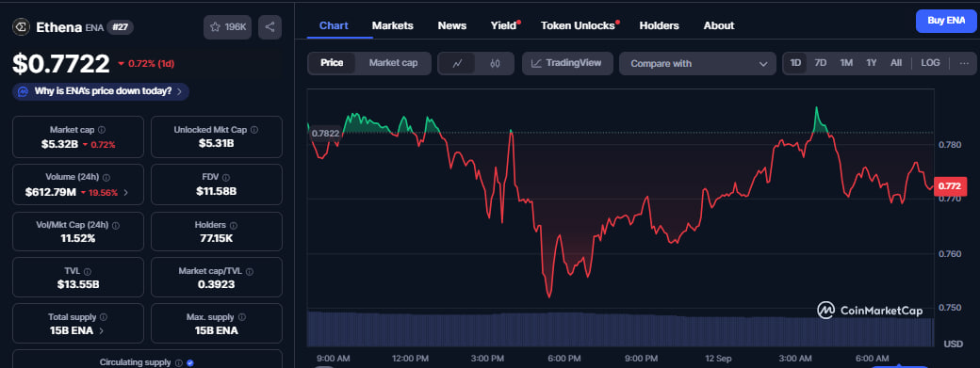
Task: Switch chart to Market cap view
Action: 393,63
